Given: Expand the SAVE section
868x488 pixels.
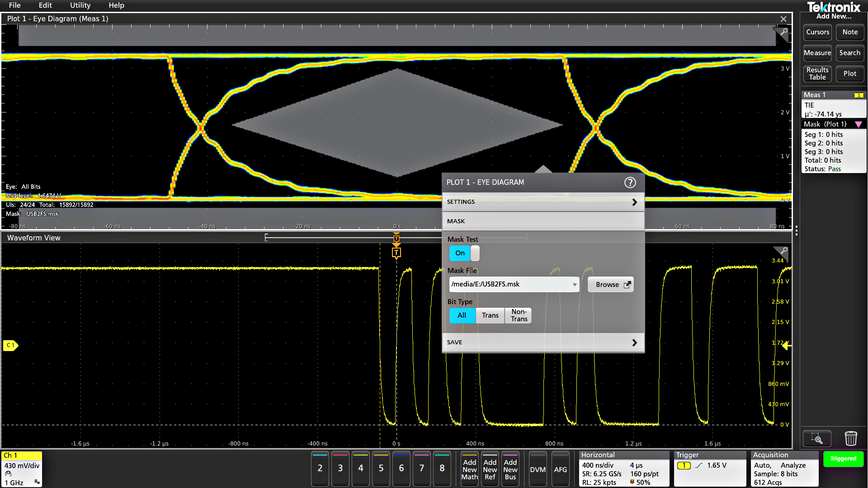Looking at the screenshot, I should point(542,342).
